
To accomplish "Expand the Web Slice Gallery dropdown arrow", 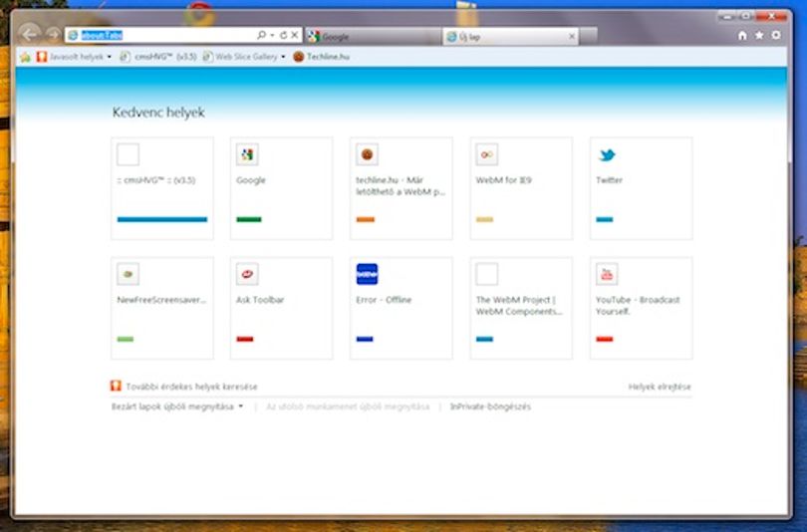I will pyautogui.click(x=283, y=57).
